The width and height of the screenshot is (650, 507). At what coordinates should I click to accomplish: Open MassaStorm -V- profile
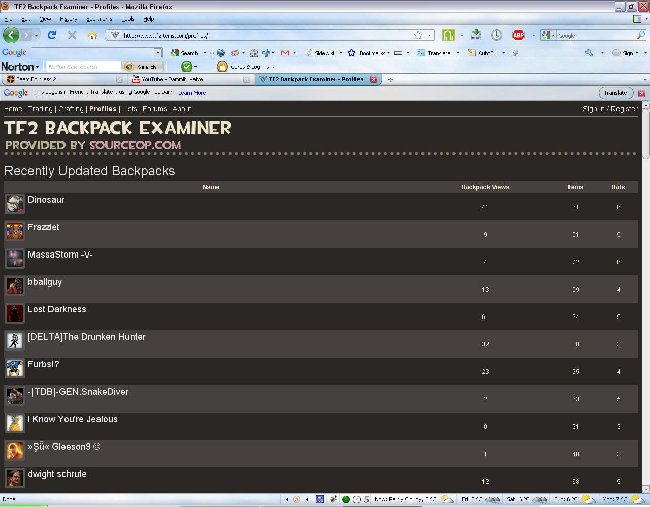60,255
